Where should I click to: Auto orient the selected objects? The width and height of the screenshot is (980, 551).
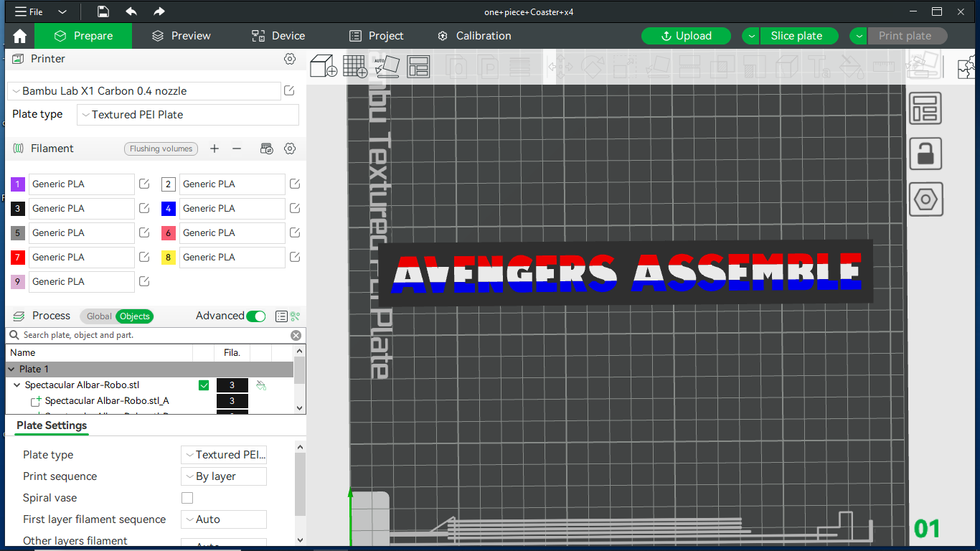click(387, 66)
